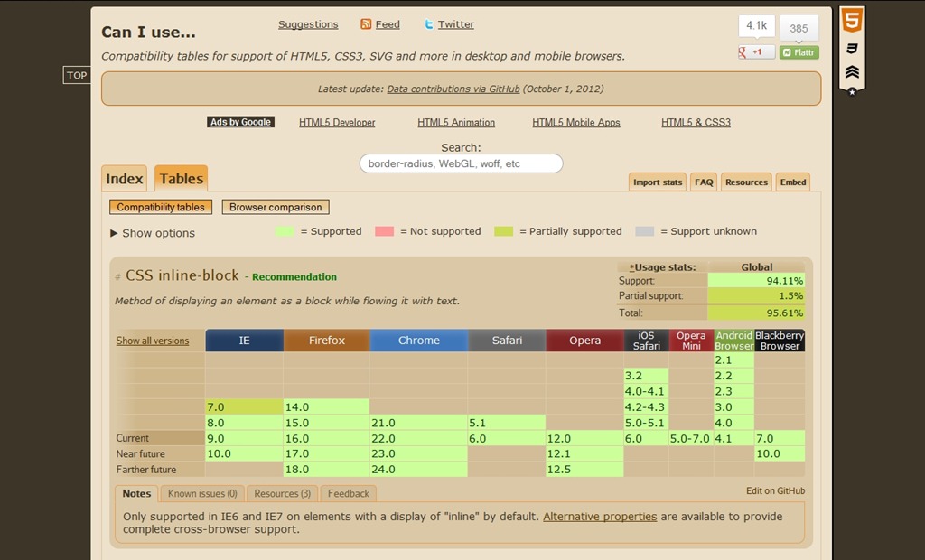Viewport: 925px width, 560px height.
Task: Switch to the Resources (3) tab
Action: [282, 493]
